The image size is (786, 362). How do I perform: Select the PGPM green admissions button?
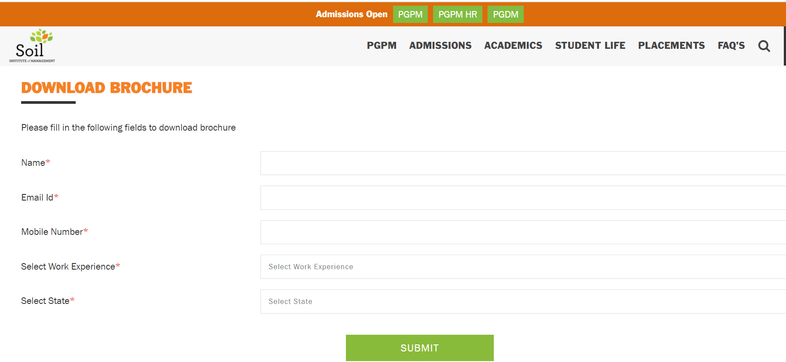click(x=410, y=15)
